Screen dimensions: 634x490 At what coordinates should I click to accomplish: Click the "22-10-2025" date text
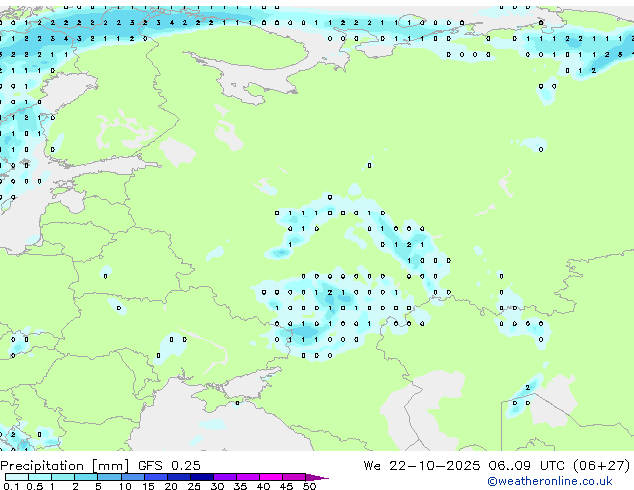coord(435,466)
